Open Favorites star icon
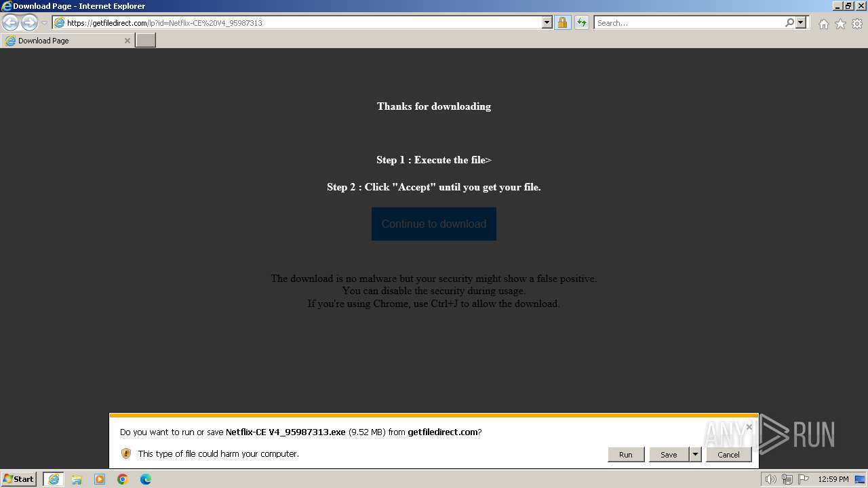The image size is (868, 488). tap(840, 24)
